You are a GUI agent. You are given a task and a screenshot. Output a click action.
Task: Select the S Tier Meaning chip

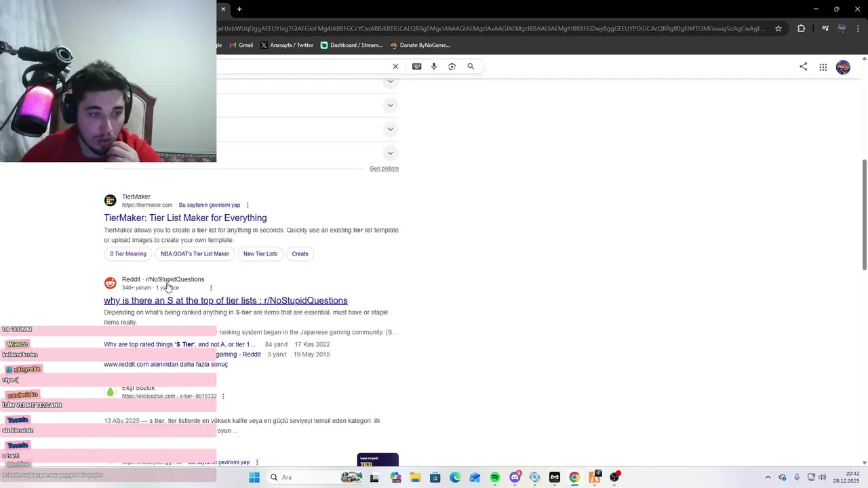pos(128,254)
